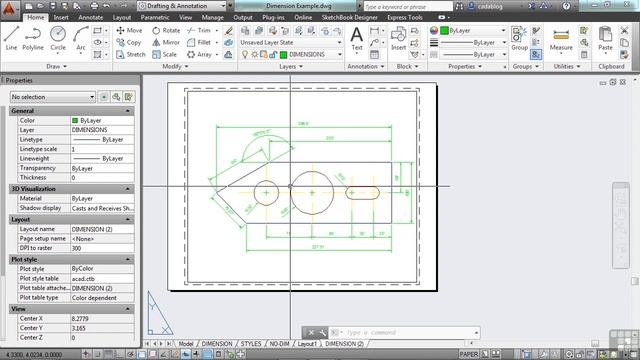Screen dimensions: 640x360
Task: Click the Scale tool
Action: pos(164,54)
